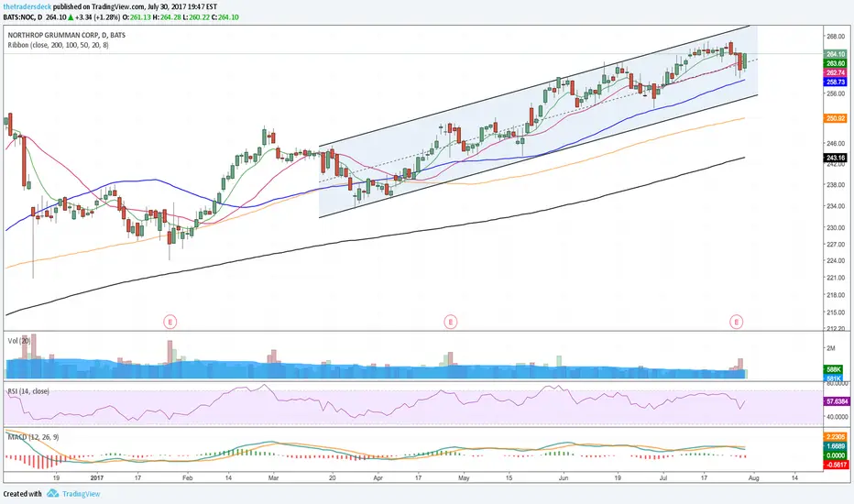The image size is (854, 504).
Task: Click the O:261.13 open price in header
Action: [137, 16]
